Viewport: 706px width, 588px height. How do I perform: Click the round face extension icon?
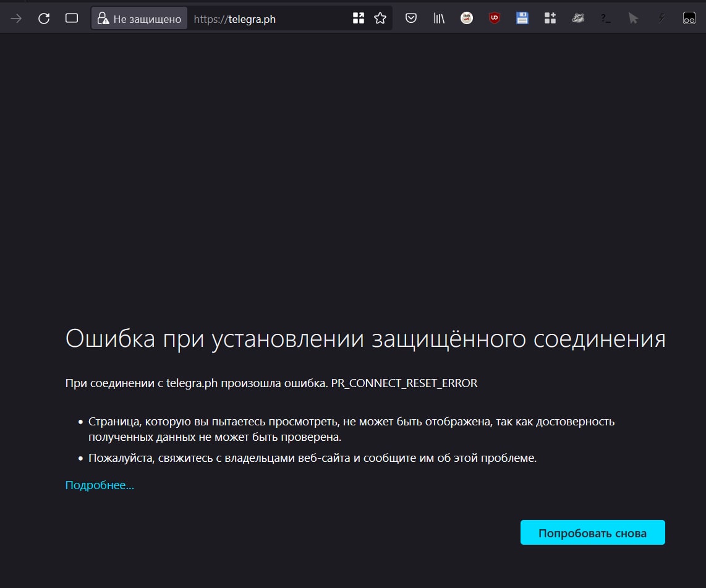[x=467, y=18]
